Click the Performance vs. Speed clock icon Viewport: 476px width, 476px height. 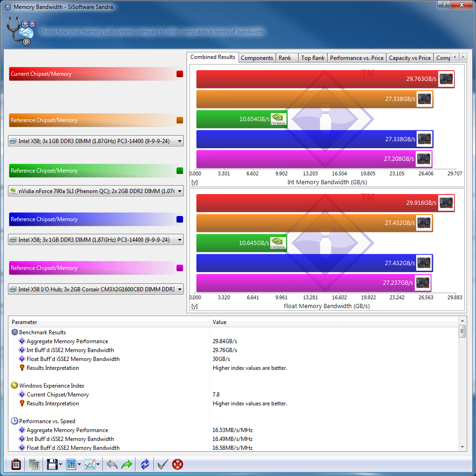[x=14, y=421]
